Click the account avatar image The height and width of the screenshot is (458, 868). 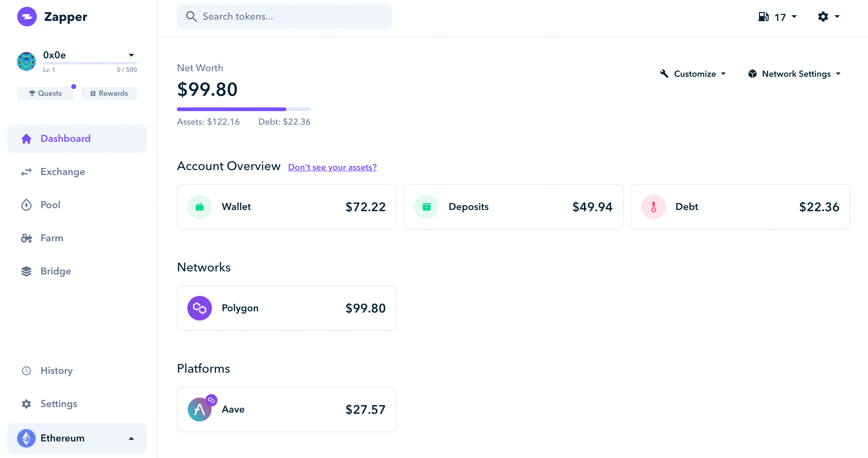pos(26,61)
